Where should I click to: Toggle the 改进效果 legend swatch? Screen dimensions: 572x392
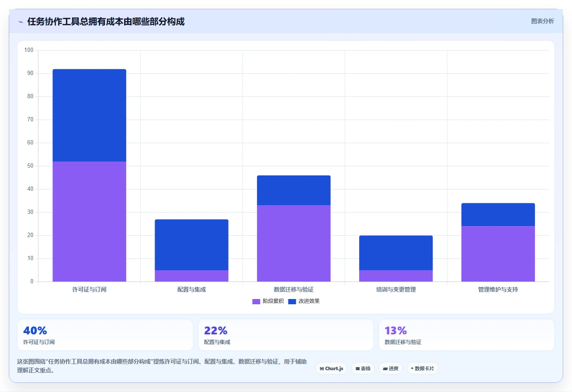pyautogui.click(x=292, y=301)
